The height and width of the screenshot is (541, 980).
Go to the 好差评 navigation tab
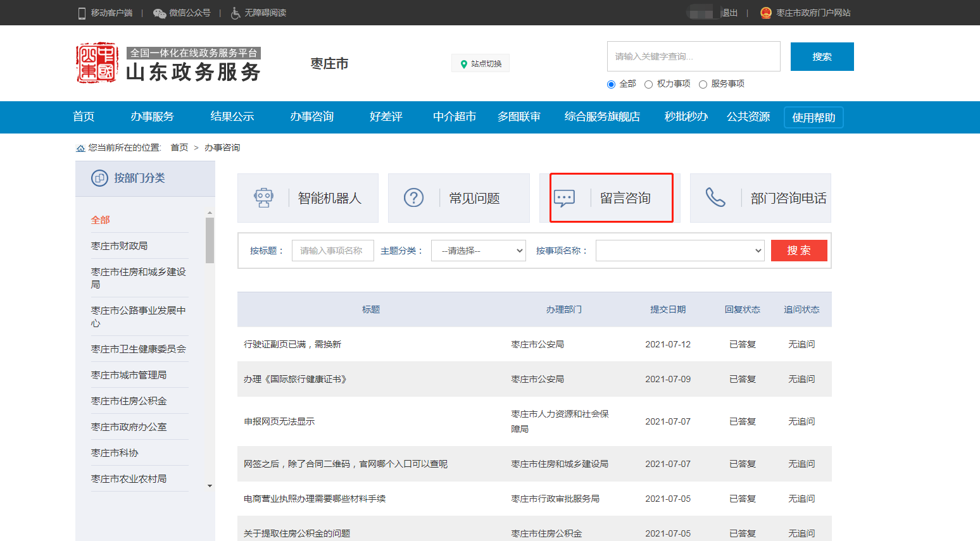(x=386, y=117)
